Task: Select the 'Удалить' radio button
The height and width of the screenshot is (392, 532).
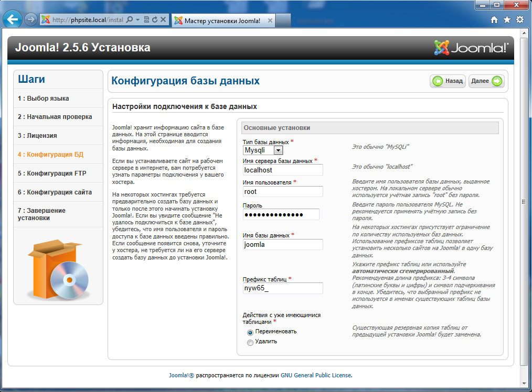Action: tap(250, 343)
